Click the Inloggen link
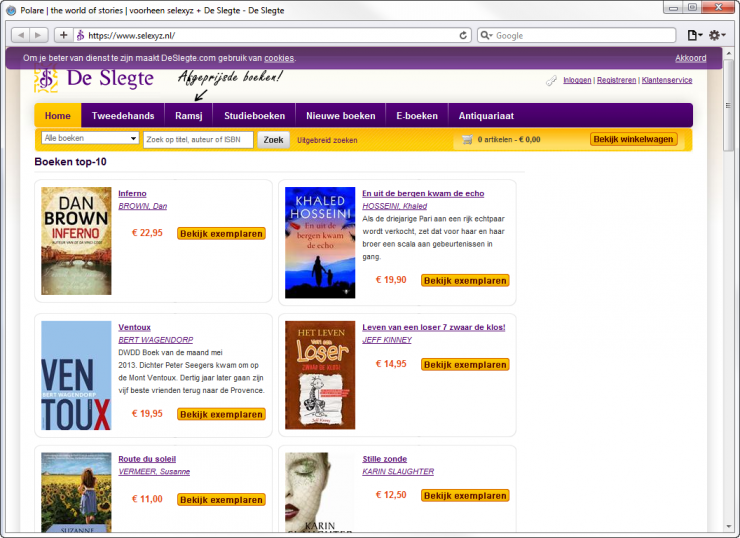Screen dimensions: 740x538 577,80
